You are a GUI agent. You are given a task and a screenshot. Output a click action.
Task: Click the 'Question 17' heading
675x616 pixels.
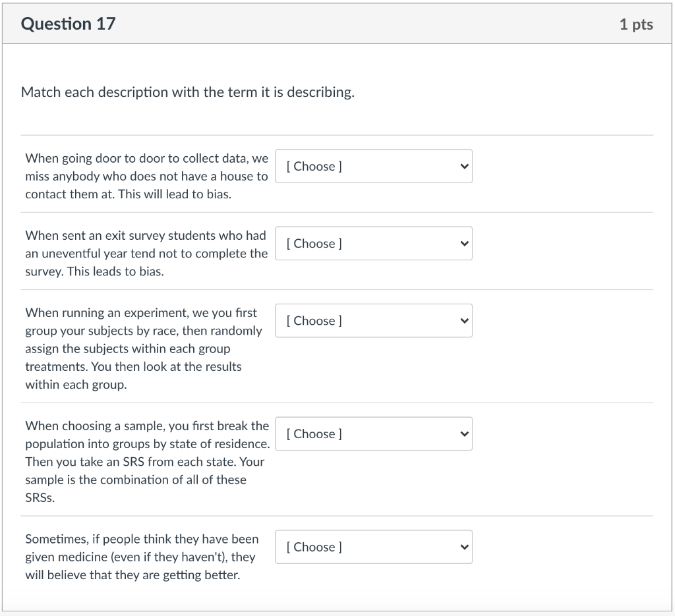[68, 24]
